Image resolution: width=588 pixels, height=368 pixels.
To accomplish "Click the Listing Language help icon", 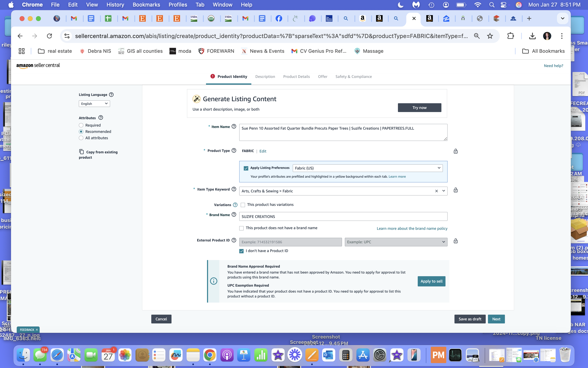I will (111, 94).
